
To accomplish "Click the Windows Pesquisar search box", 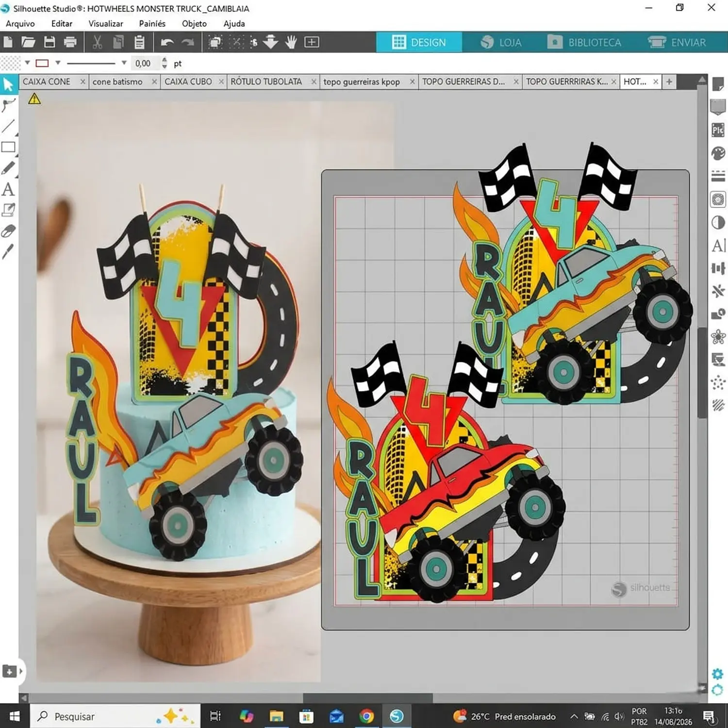I will pos(115,716).
